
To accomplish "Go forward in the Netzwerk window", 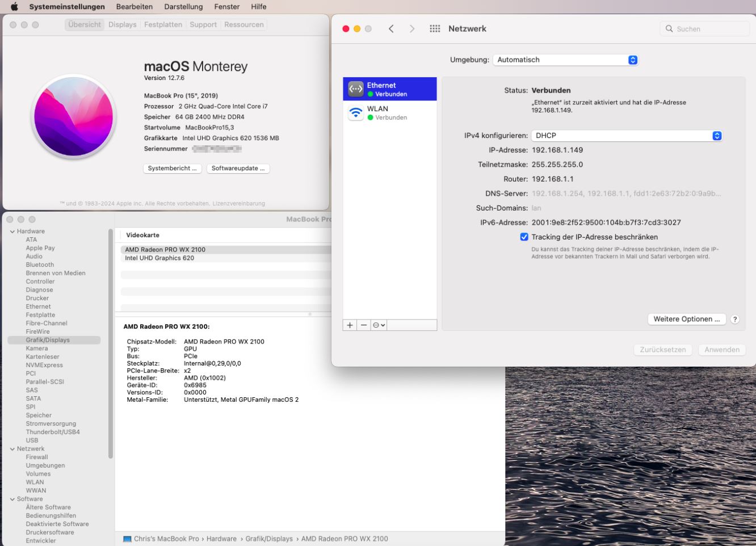I will coord(412,29).
